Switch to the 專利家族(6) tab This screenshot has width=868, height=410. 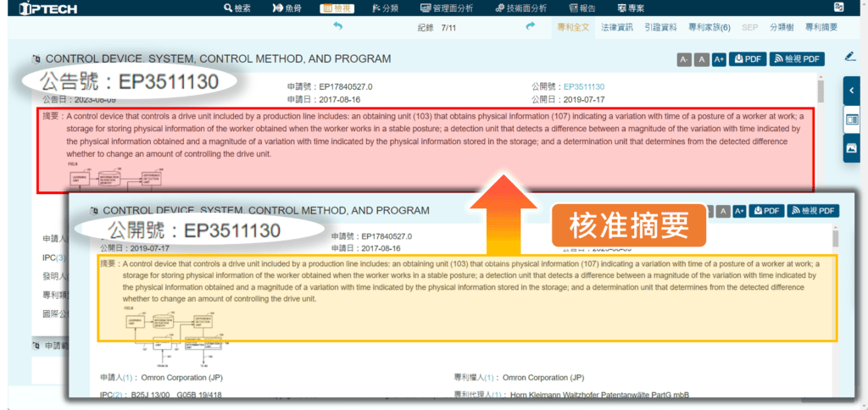pos(709,27)
